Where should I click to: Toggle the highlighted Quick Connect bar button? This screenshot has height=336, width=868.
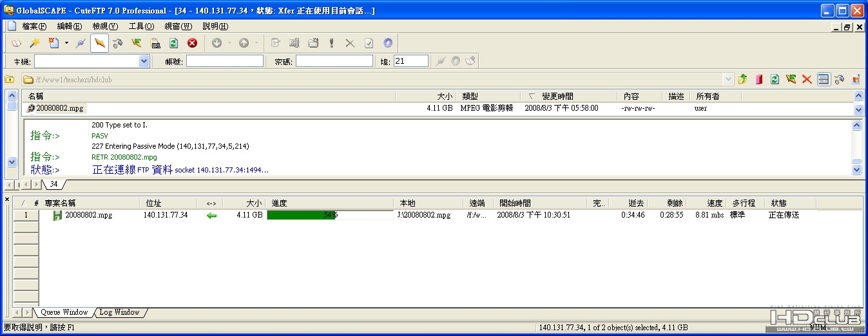(99, 43)
